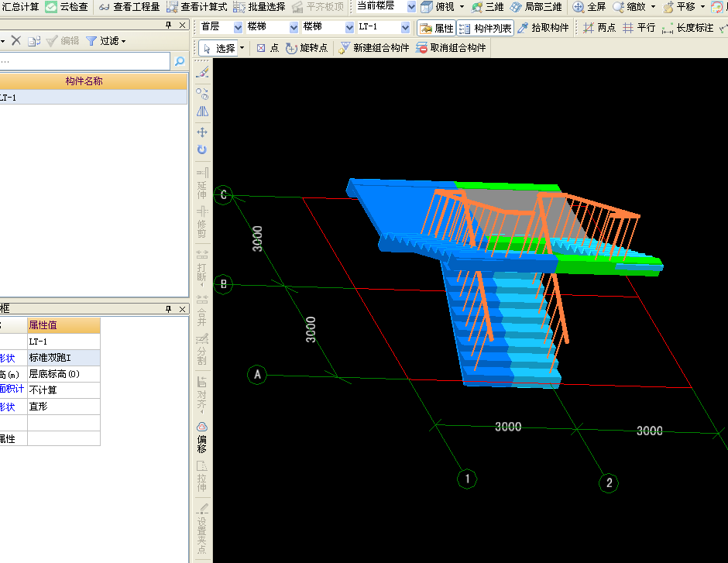
Task: Click the 编辑 edit button
Action: pos(63,41)
